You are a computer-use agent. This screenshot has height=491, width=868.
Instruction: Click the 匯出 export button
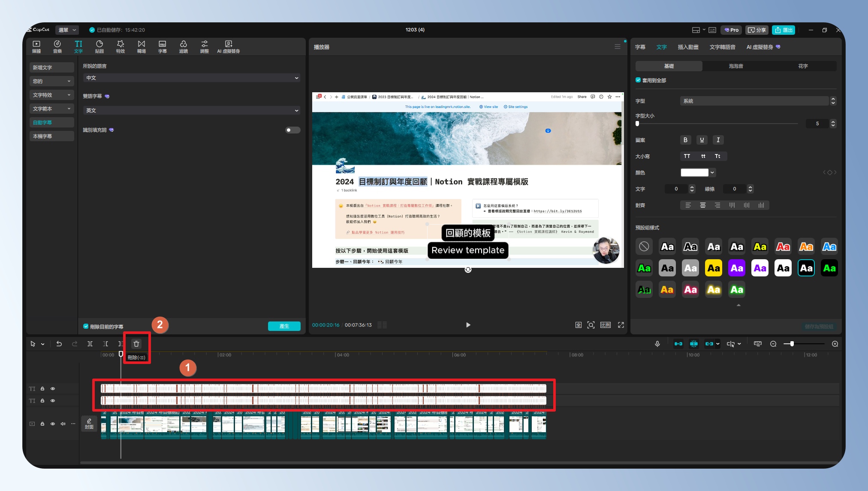784,30
